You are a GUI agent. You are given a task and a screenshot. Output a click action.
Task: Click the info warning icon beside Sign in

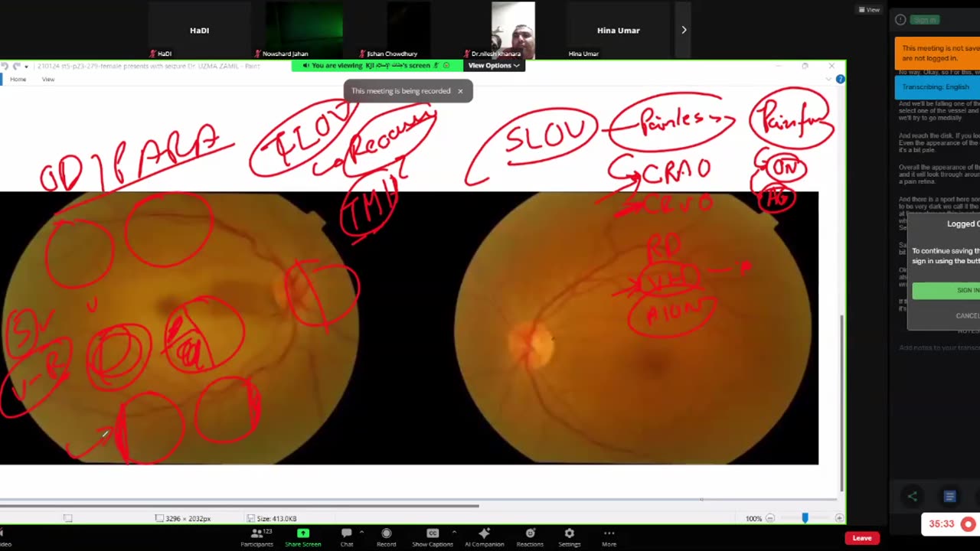point(900,20)
